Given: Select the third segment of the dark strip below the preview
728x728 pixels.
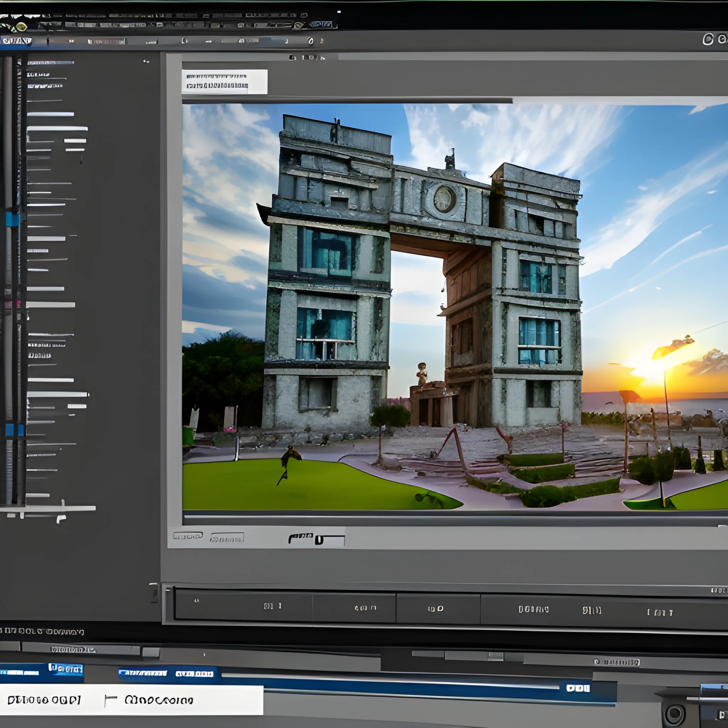Looking at the screenshot, I should (x=438, y=609).
